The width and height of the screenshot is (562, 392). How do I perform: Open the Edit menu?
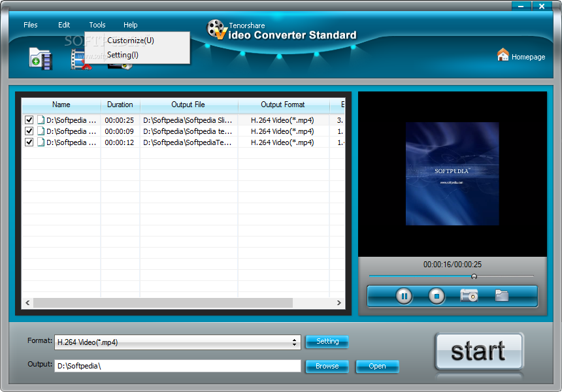64,25
